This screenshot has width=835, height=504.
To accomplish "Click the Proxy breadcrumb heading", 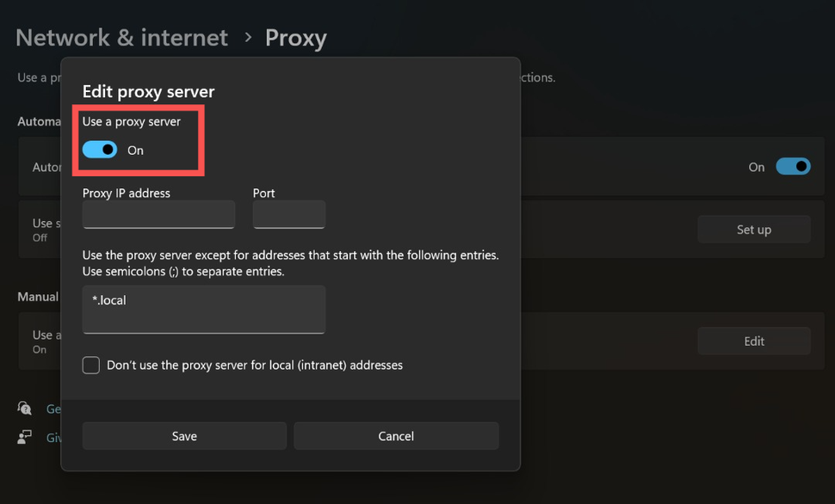I will click(295, 37).
